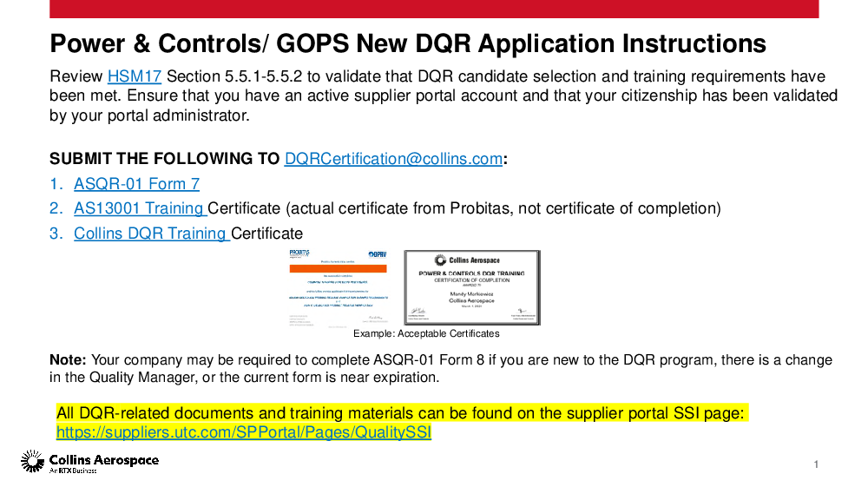This screenshot has height=487, width=868.
Task: Click the word 'Certificate' after Collins DQR Training
Action: (266, 234)
